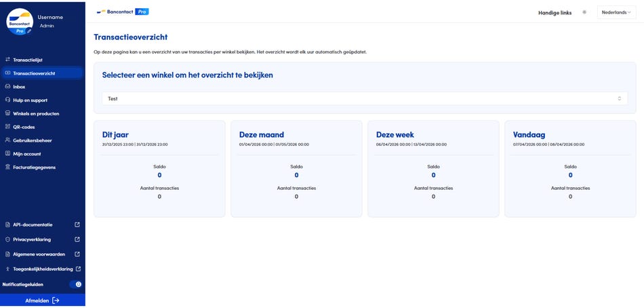Click the Facturatiegegevens document icon
This screenshot has width=644, height=308.
click(x=7, y=167)
